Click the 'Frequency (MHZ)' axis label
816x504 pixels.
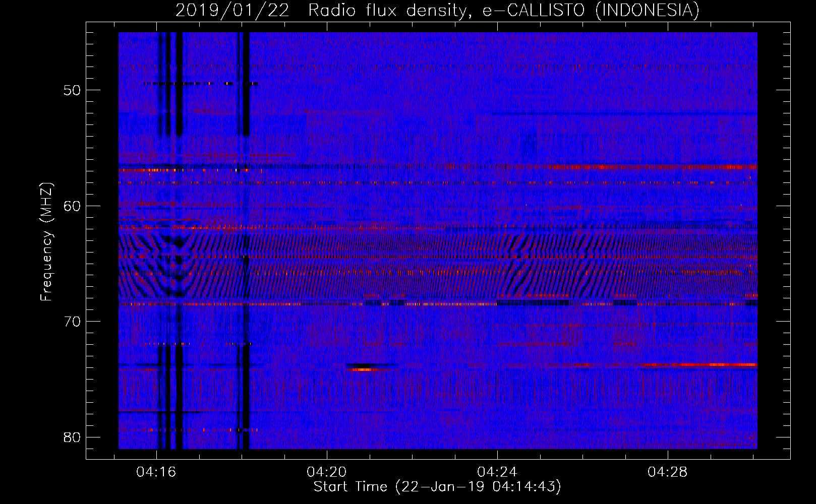tap(46, 242)
